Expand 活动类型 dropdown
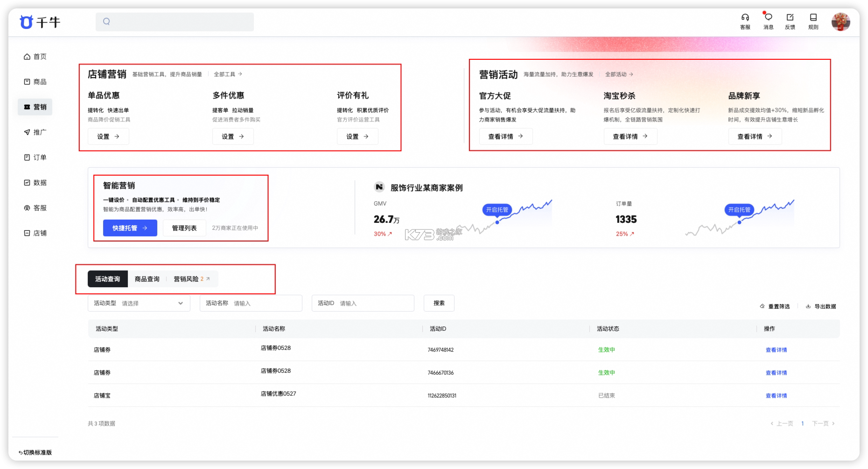 click(x=139, y=303)
